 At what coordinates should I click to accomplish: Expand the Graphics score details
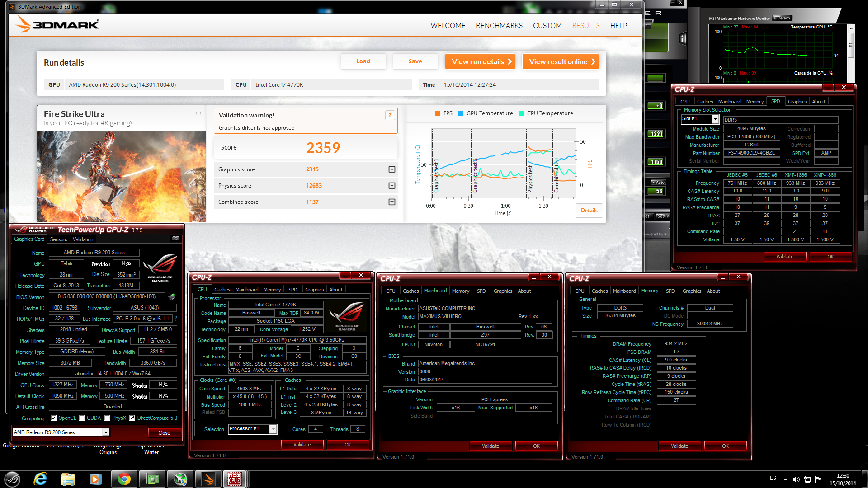point(392,169)
